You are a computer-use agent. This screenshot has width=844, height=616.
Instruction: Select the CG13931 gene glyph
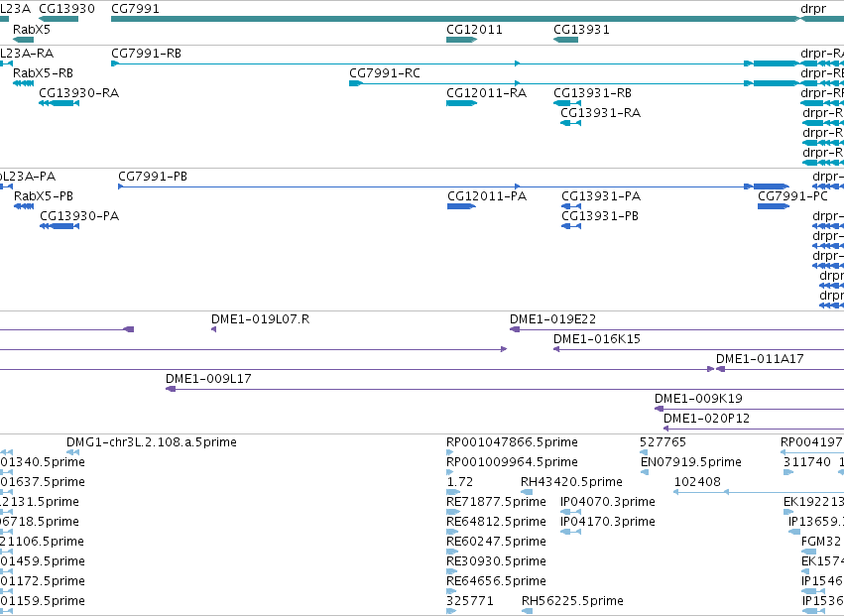click(565, 40)
